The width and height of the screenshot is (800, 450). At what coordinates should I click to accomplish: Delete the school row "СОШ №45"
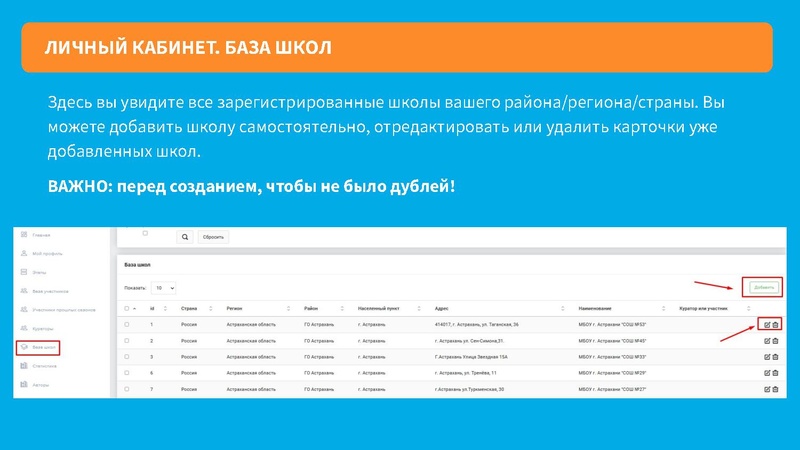[x=776, y=341]
